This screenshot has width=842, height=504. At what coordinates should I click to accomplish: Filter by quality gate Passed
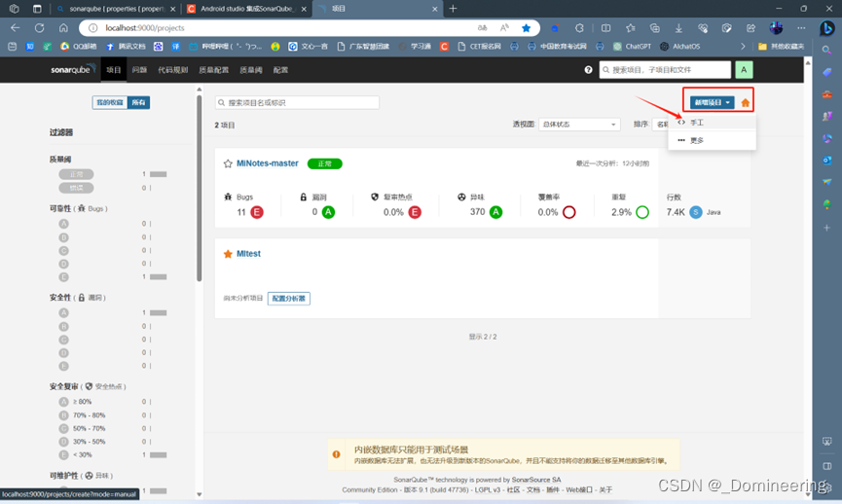(x=76, y=174)
